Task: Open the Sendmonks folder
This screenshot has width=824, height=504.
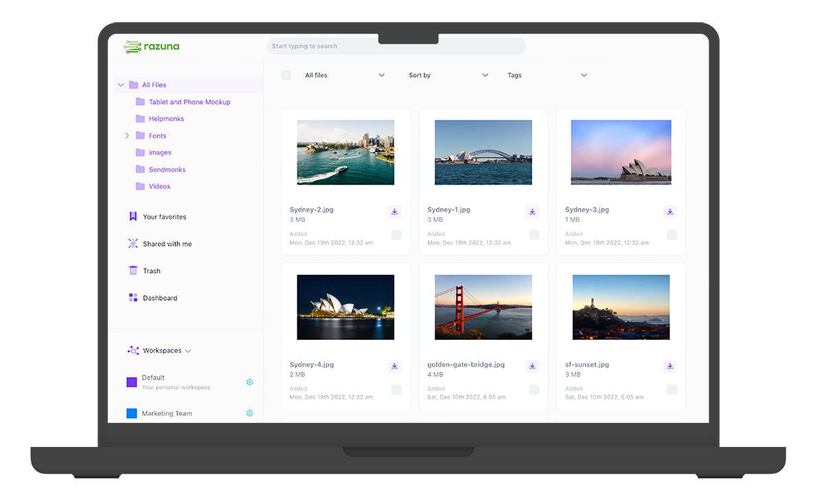Action: [x=167, y=169]
